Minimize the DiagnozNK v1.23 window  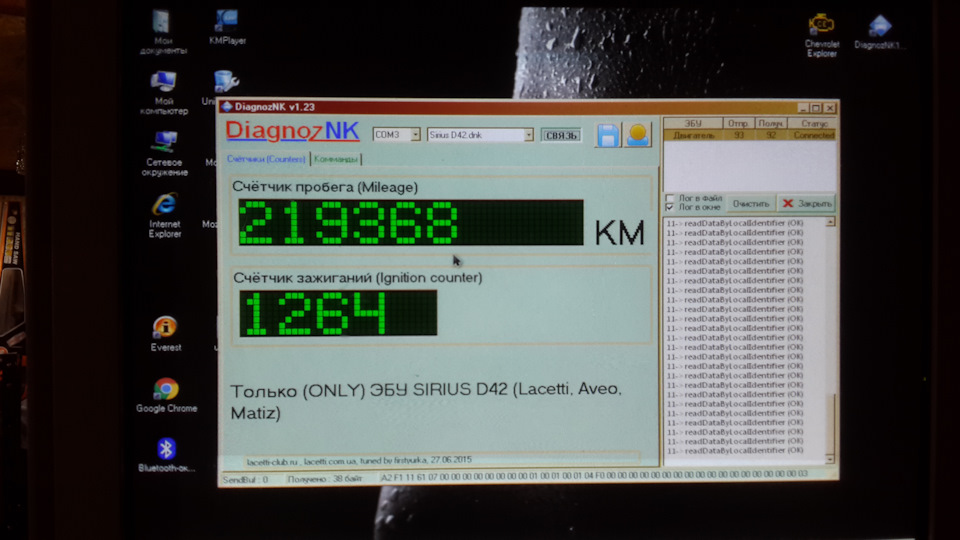[x=803, y=108]
